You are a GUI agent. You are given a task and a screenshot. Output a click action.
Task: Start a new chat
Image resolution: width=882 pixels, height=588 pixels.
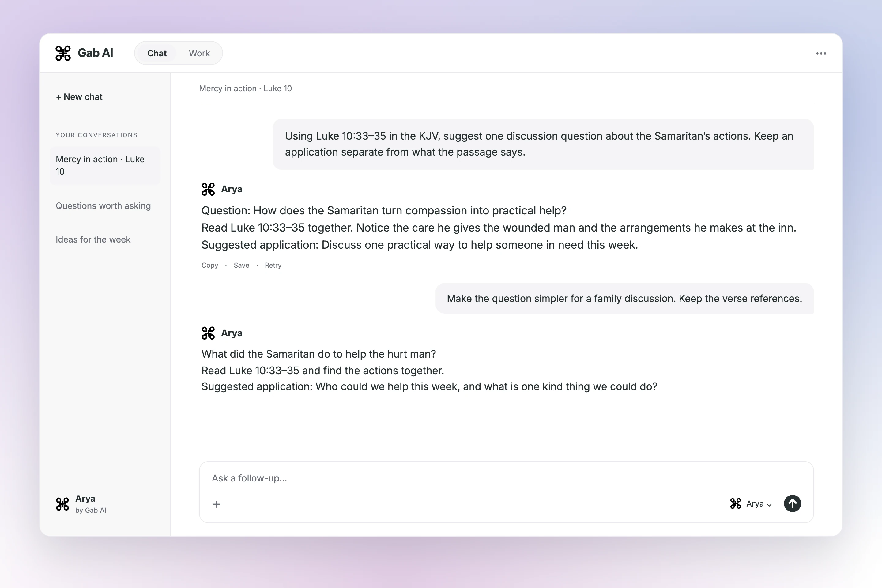coord(79,97)
